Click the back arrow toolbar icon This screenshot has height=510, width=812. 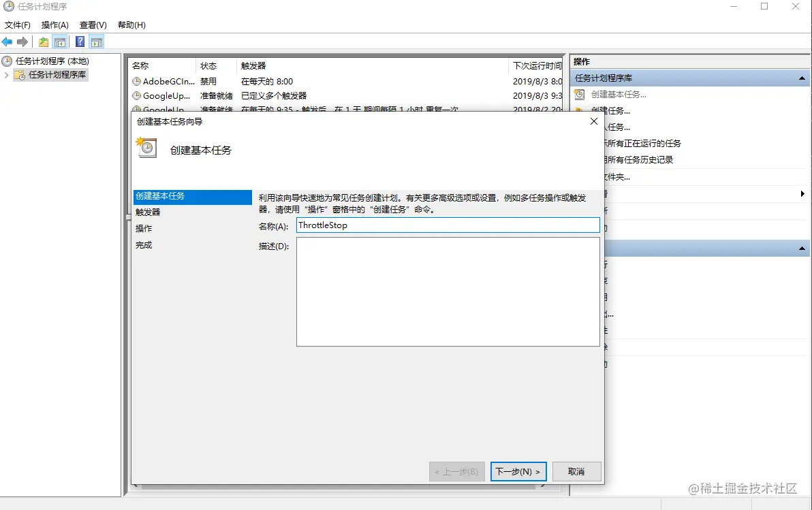point(7,42)
